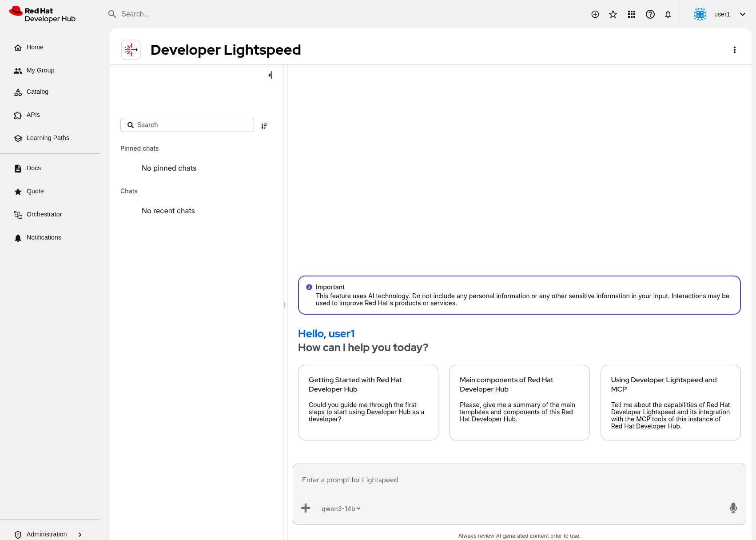Screen dimensions: 756x540
Task: Click the drawer resize splitter handle
Action: tap(285, 305)
